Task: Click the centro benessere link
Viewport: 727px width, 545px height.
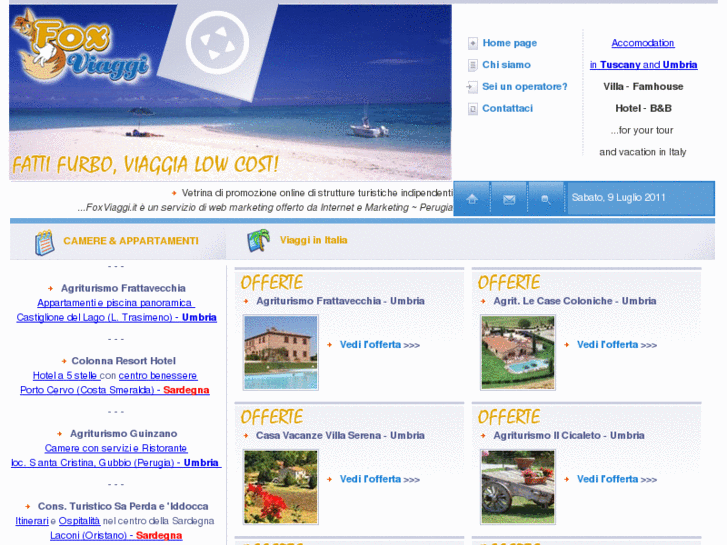Action: coord(158,375)
